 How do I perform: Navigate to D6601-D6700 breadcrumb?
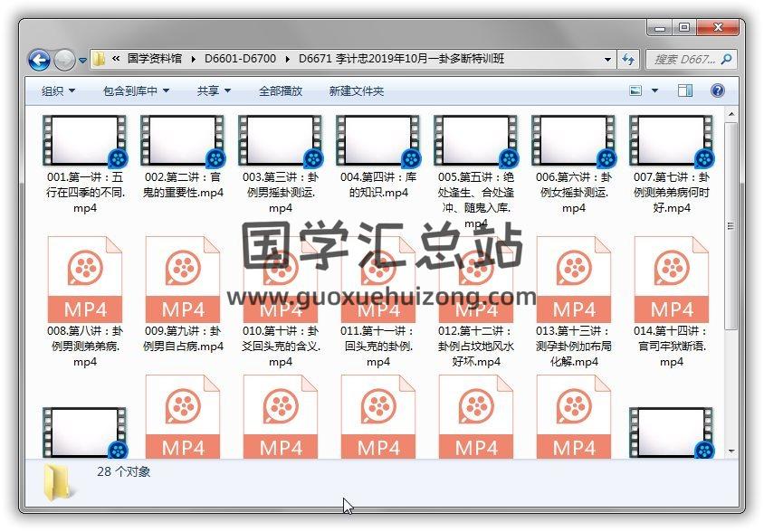240,59
